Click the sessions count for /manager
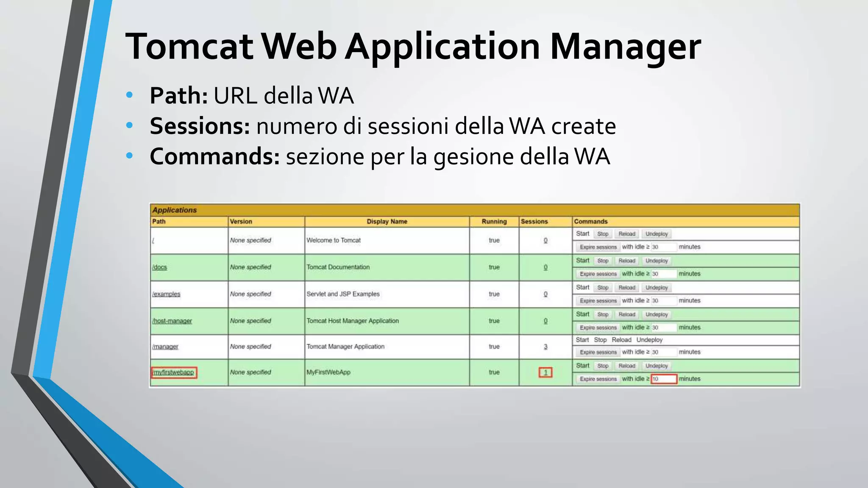The height and width of the screenshot is (488, 868). pyautogui.click(x=545, y=347)
